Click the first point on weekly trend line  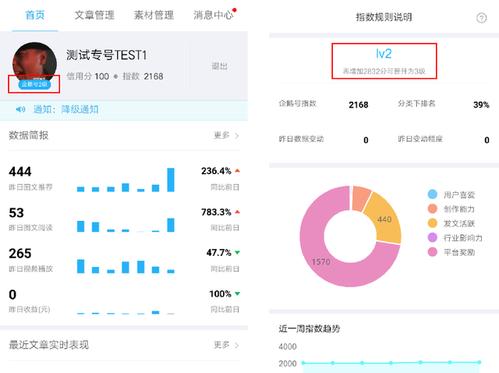coord(303,363)
